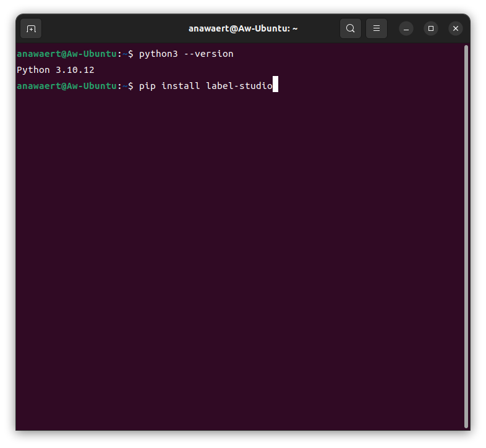Click the dollar sign before pip install
Screen dimensions: 486x448
130,86
